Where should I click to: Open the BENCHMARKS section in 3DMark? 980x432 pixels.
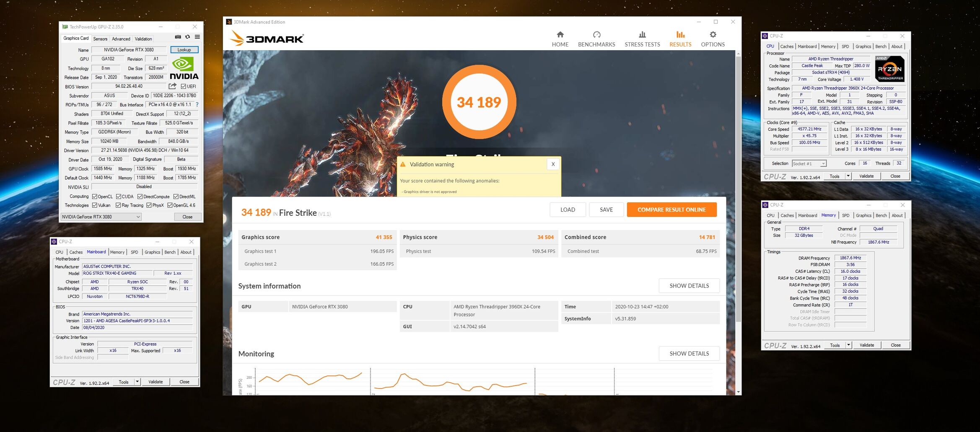click(x=596, y=39)
